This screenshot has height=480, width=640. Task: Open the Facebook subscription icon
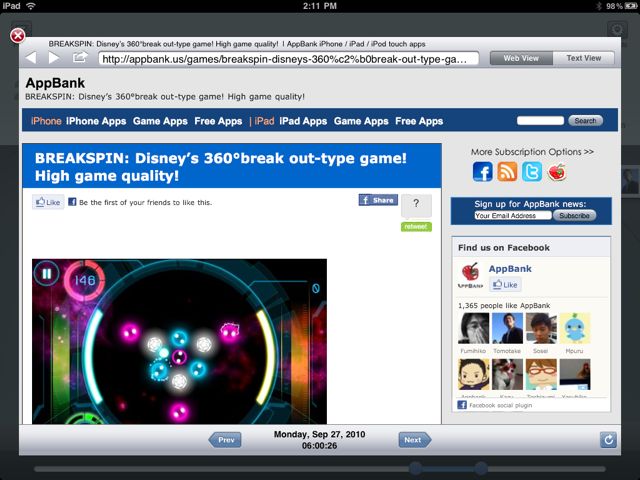(482, 171)
